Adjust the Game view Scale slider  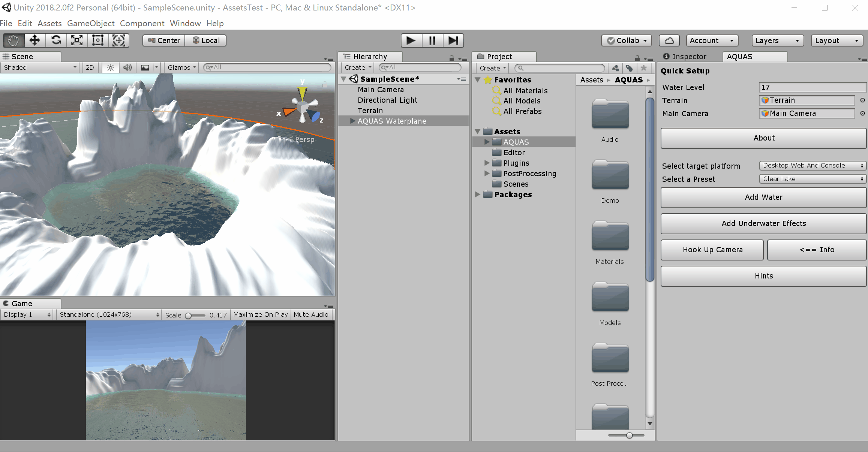click(x=195, y=315)
